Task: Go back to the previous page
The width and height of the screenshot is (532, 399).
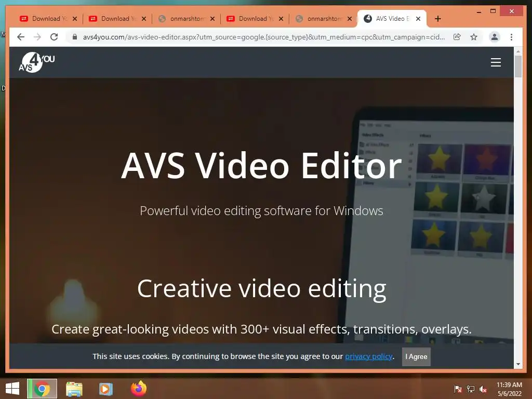Action: coord(21,37)
